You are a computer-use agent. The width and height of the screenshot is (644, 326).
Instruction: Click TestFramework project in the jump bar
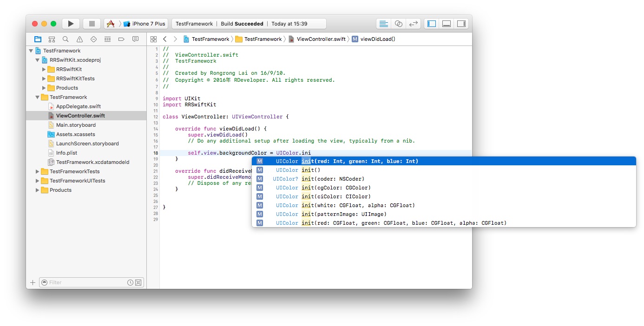(x=206, y=39)
